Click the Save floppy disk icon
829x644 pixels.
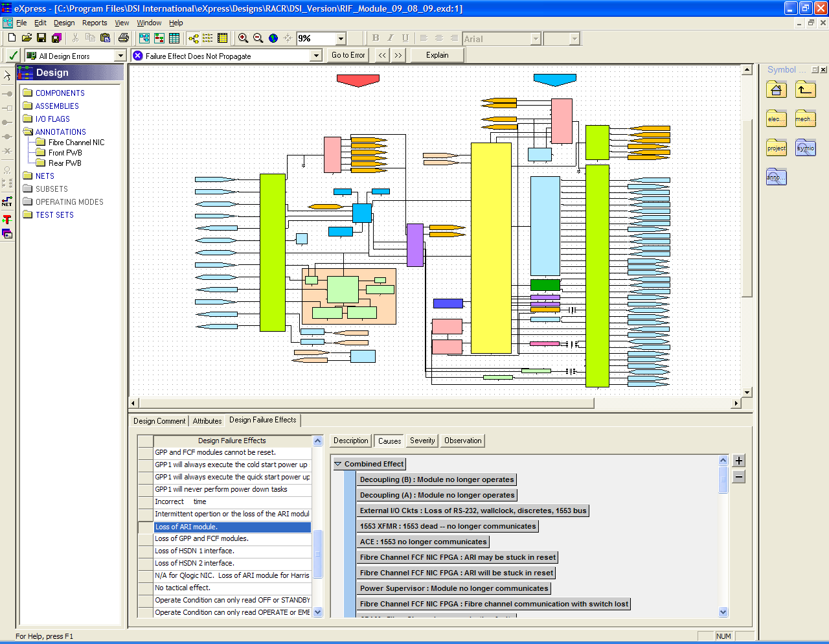click(x=41, y=38)
